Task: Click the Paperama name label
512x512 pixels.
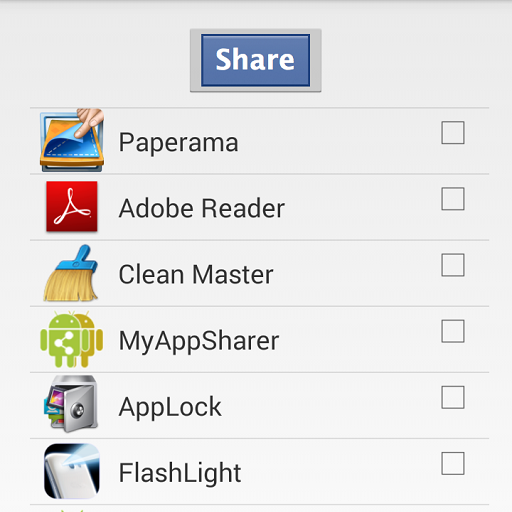Action: click(x=179, y=143)
